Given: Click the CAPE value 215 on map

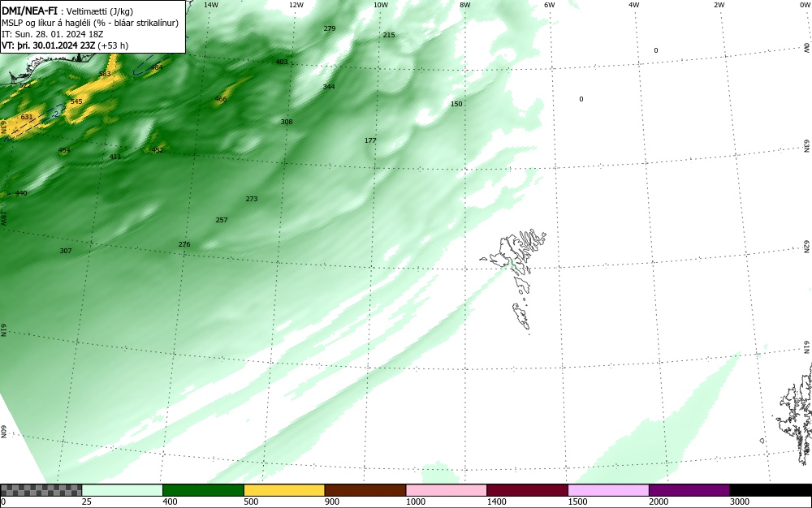Looking at the screenshot, I should [389, 35].
